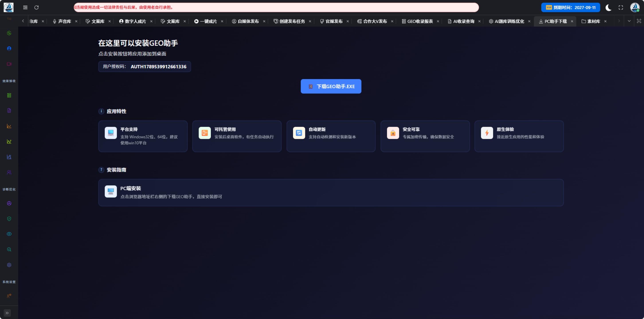Screen dimensions: 644x319
Task: Toggle dark mode moon icon
Action: [x=609, y=8]
